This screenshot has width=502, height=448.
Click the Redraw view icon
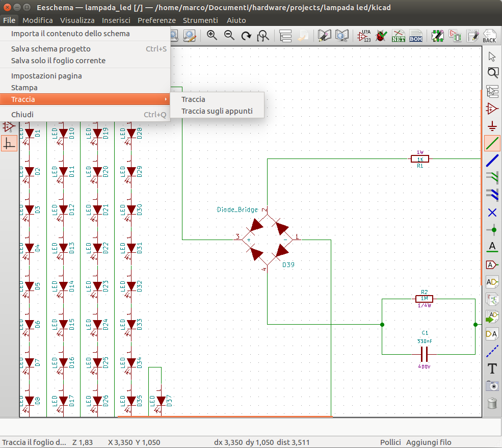tap(246, 36)
